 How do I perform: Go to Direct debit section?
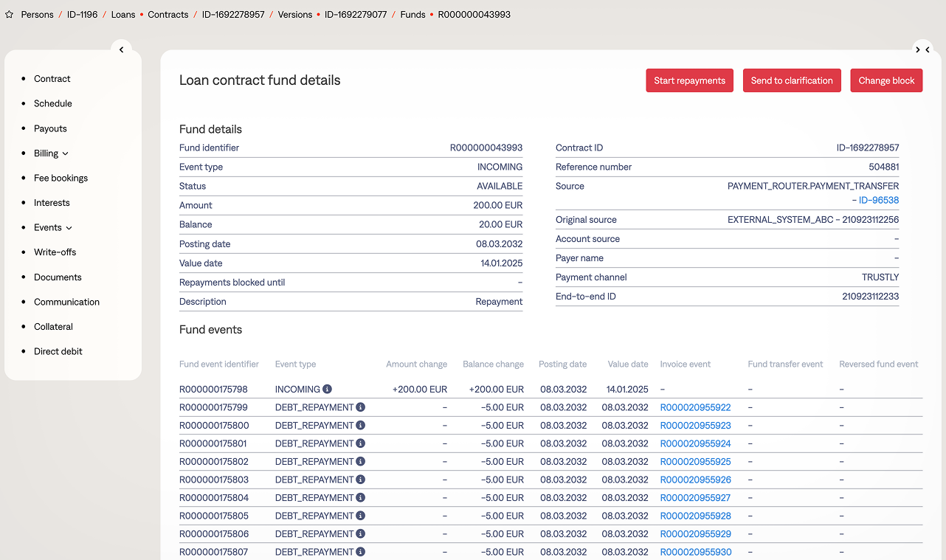coord(58,352)
